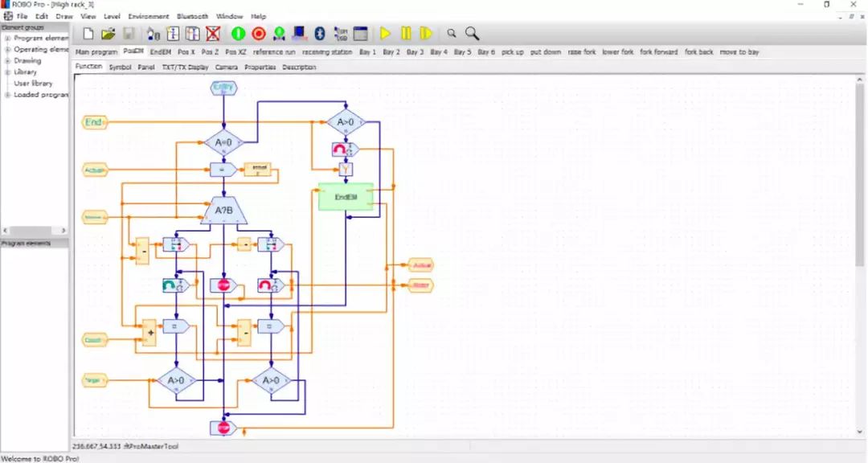
Task: Select the Entry start element
Action: 223,88
